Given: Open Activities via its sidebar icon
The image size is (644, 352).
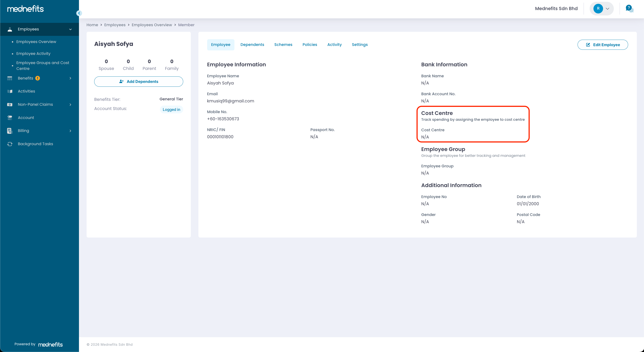Looking at the screenshot, I should click(x=10, y=91).
